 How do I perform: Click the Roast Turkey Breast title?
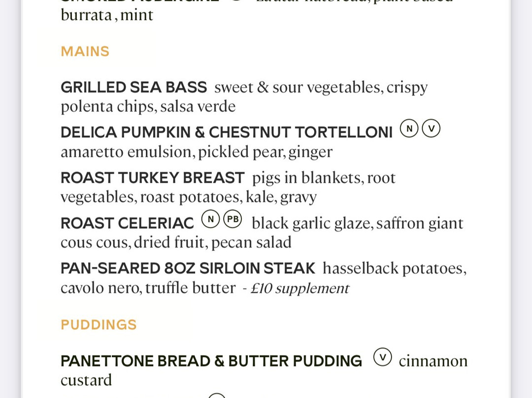tap(152, 178)
